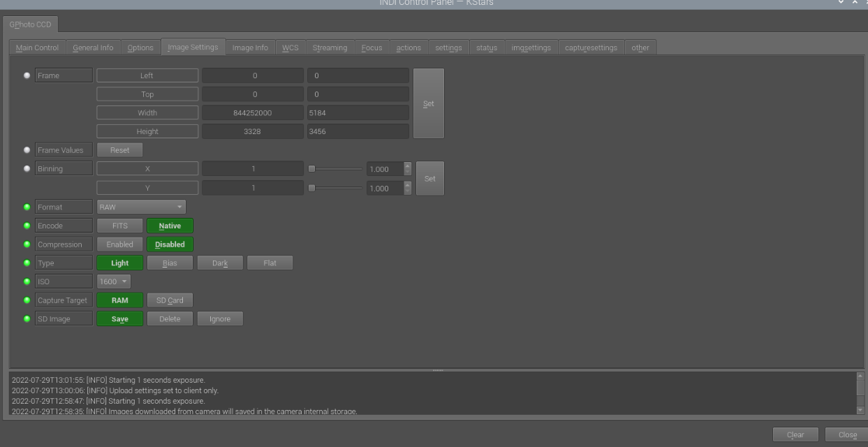Click the Frame Left input field
Screen dimensions: 868x447
(x=358, y=75)
